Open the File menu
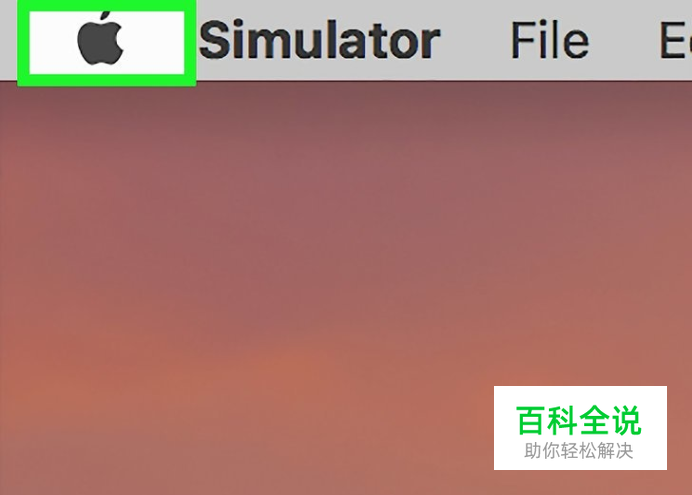This screenshot has height=495, width=692. pyautogui.click(x=550, y=40)
